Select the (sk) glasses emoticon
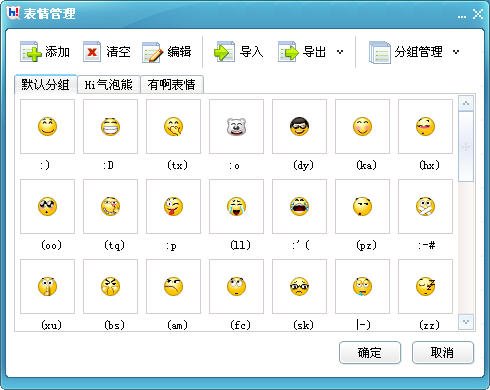 299,287
